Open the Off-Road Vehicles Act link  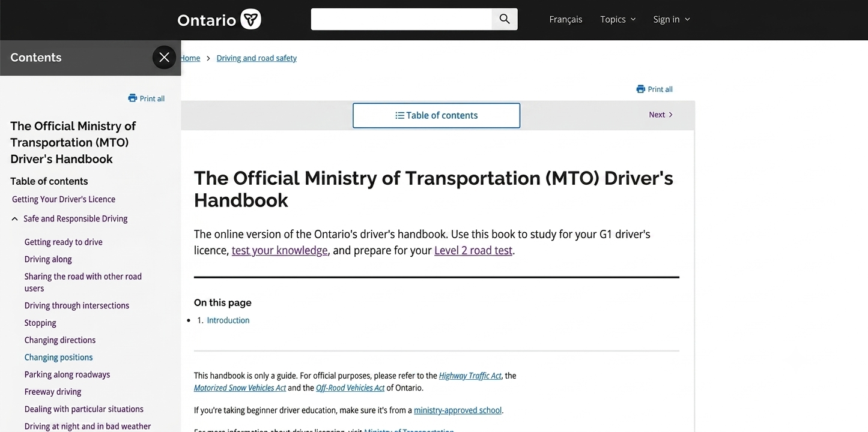coord(350,388)
